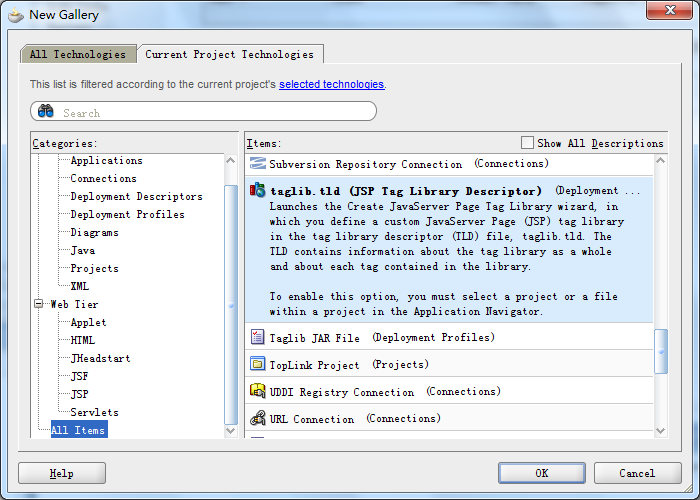Screen dimensions: 700x500
Task: Click the Categories scrollbar thumb
Action: tap(231, 305)
